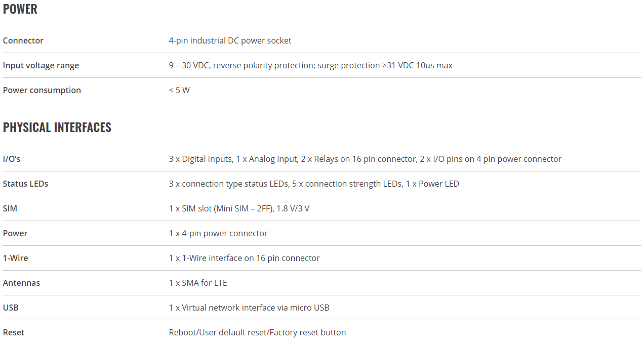Select the Input voltage range label
644x347 pixels.
click(41, 65)
